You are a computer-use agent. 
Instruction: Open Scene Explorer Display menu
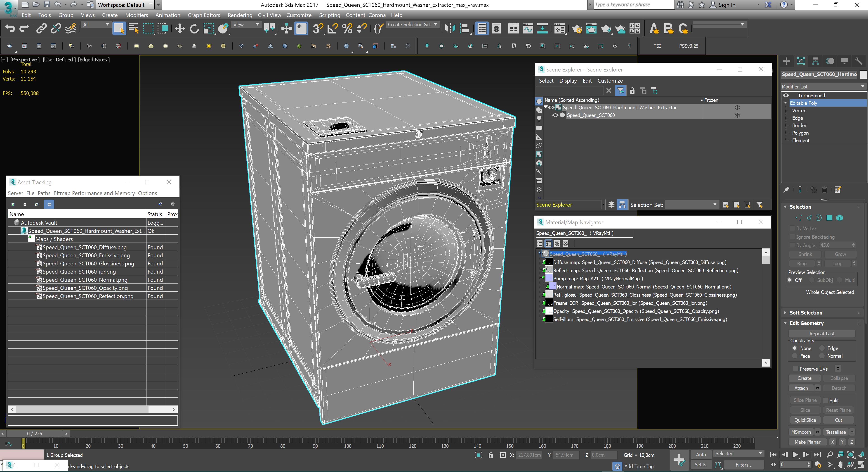568,81
